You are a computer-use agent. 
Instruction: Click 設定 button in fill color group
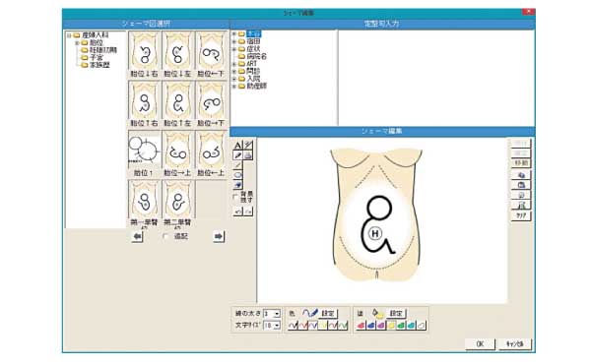coord(396,313)
